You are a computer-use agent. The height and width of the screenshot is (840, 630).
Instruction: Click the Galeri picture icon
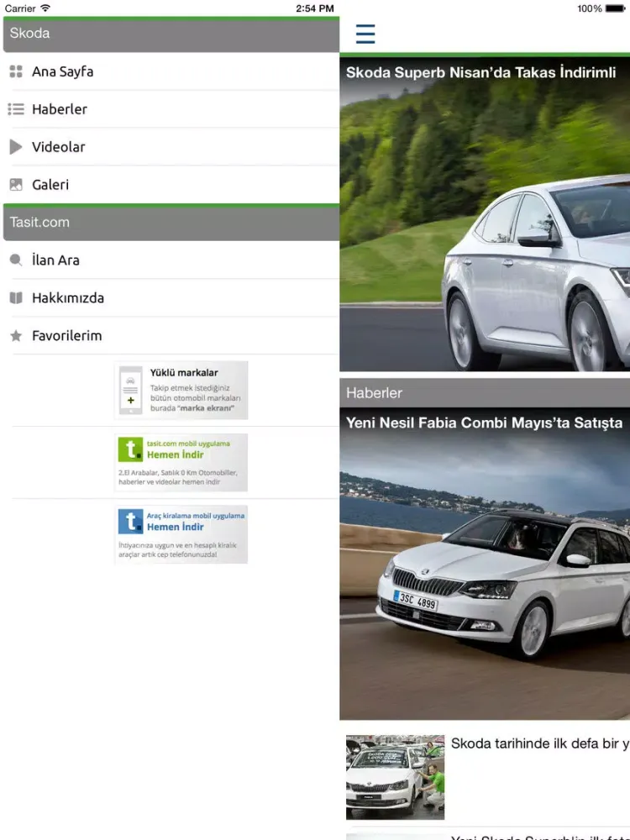16,185
